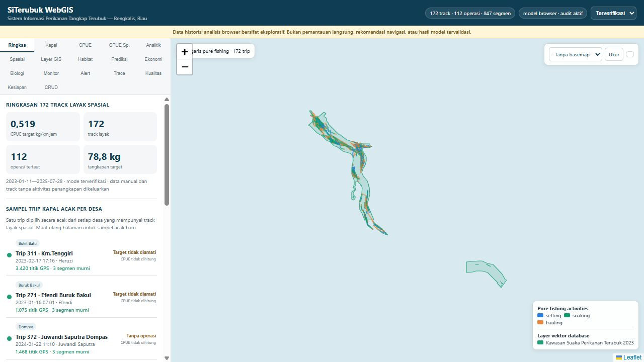The image size is (644, 362).
Task: Select the Trace tab
Action: [119, 73]
